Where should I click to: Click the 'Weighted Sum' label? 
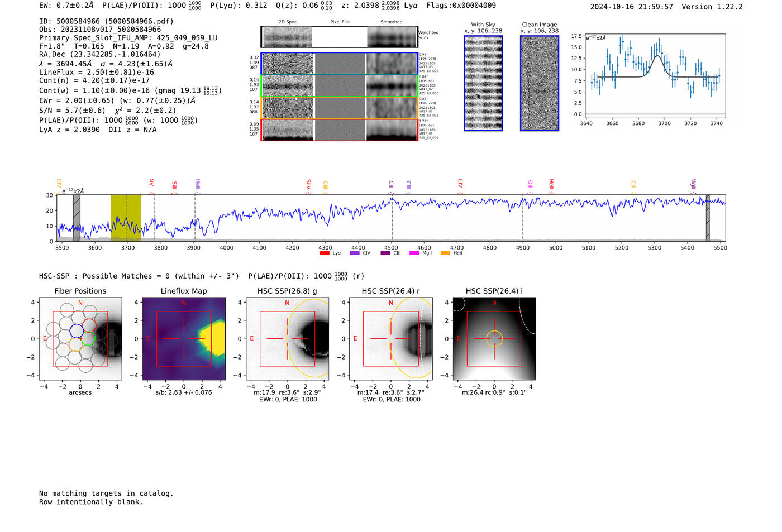pos(428,35)
